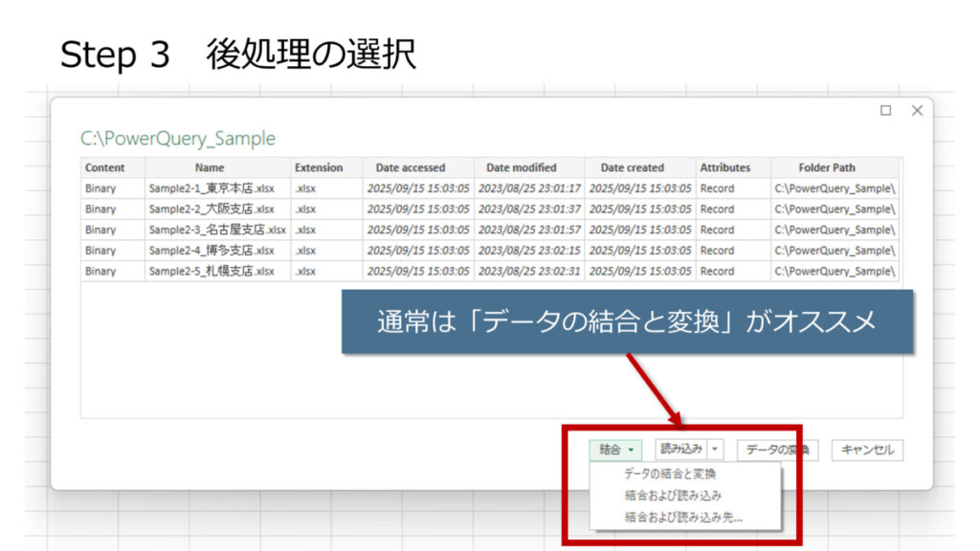Open the 結合 dropdown button
Image resolution: width=980 pixels, height=551 pixels.
click(x=615, y=450)
